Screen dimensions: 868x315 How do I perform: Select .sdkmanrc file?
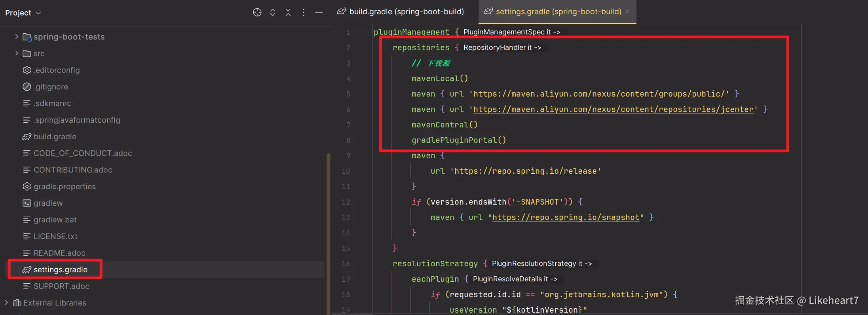pyautogui.click(x=52, y=103)
